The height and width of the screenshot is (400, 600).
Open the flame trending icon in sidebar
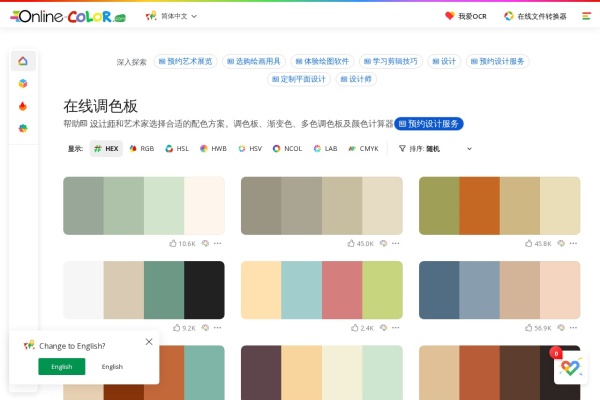pos(23,106)
